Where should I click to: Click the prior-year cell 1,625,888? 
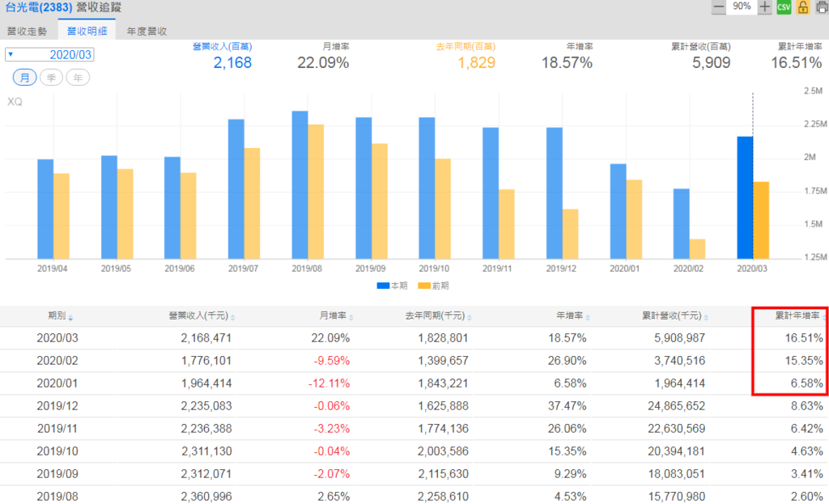(x=443, y=406)
